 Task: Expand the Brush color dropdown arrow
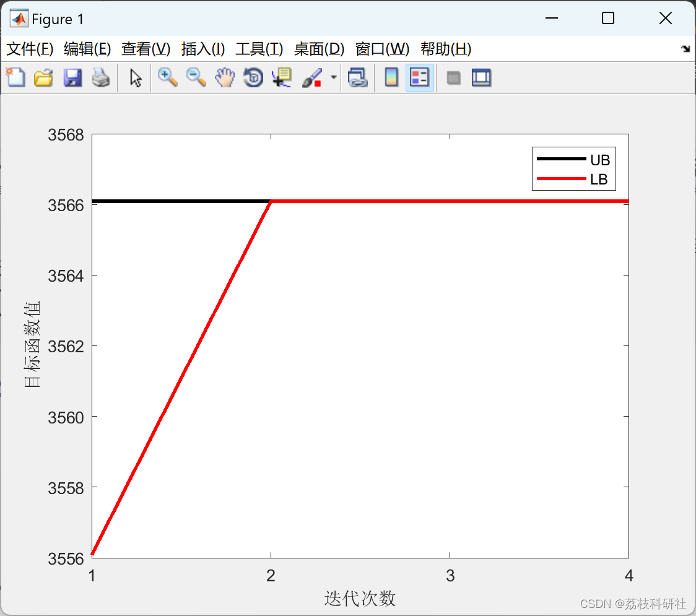334,77
